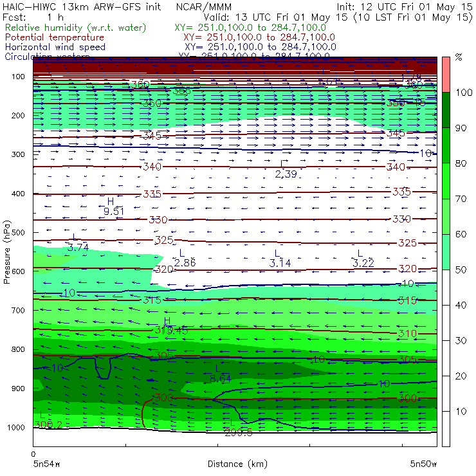The width and height of the screenshot is (476, 476).
Task: Click the 'Init: 12 UTC Fri 01 May 15' text
Action: pos(405,7)
